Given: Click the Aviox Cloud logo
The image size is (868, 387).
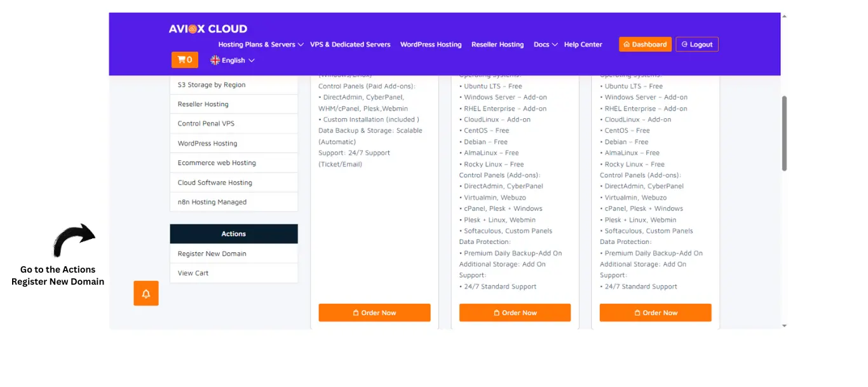Looking at the screenshot, I should (208, 29).
